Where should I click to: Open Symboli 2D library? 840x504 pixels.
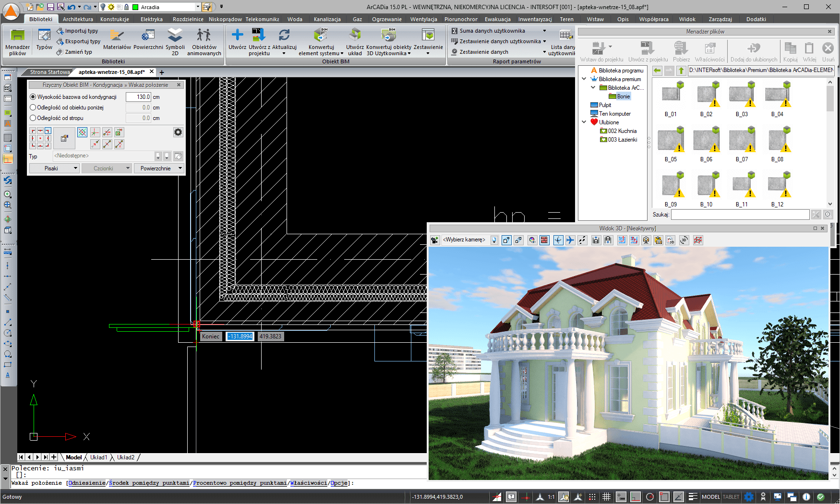[175, 42]
